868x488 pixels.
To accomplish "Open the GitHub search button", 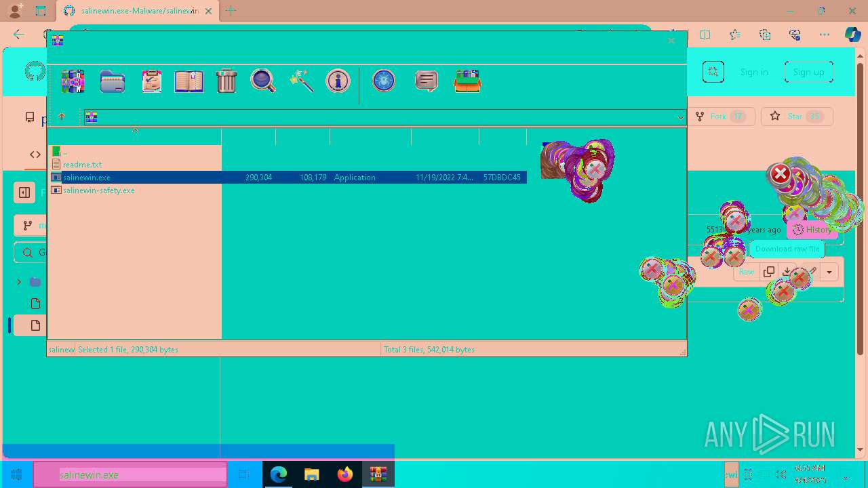I will [713, 72].
